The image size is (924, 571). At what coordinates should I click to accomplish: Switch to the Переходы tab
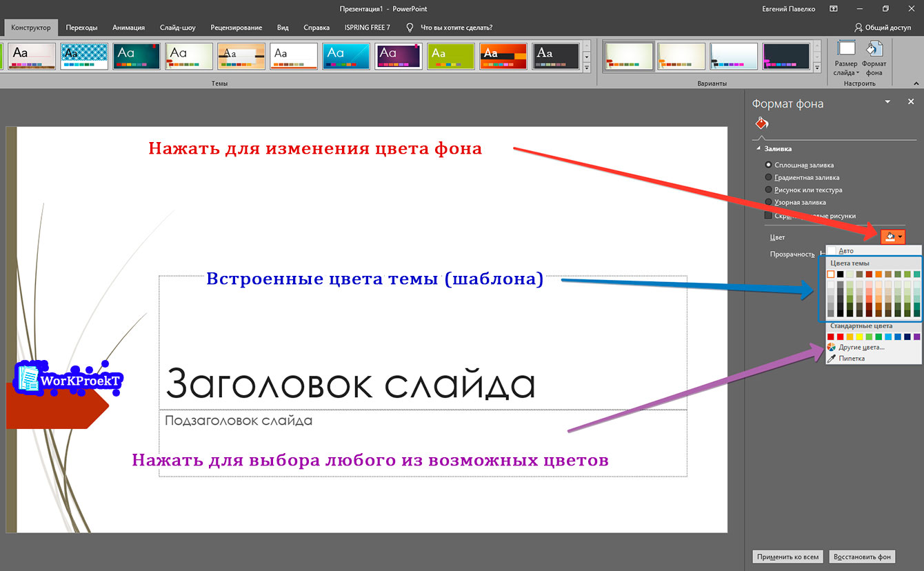(81, 28)
